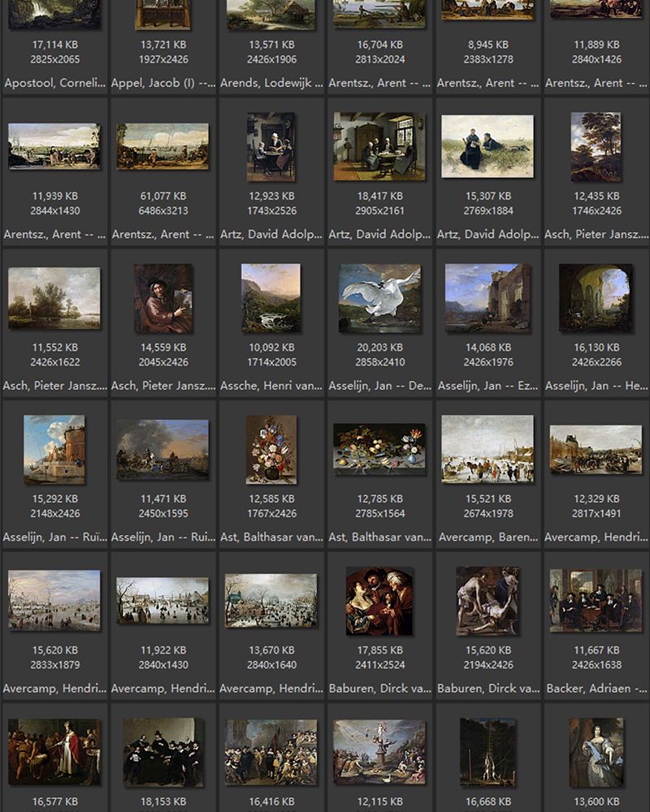Select the Baburen thumbnail sized 2194x2426
Image resolution: width=650 pixels, height=812 pixels.
487,601
